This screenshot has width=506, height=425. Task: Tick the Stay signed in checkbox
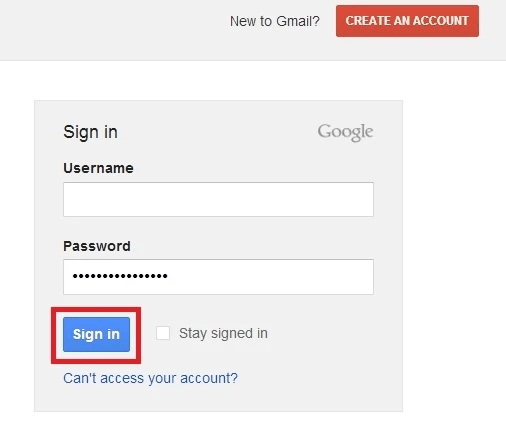point(163,333)
